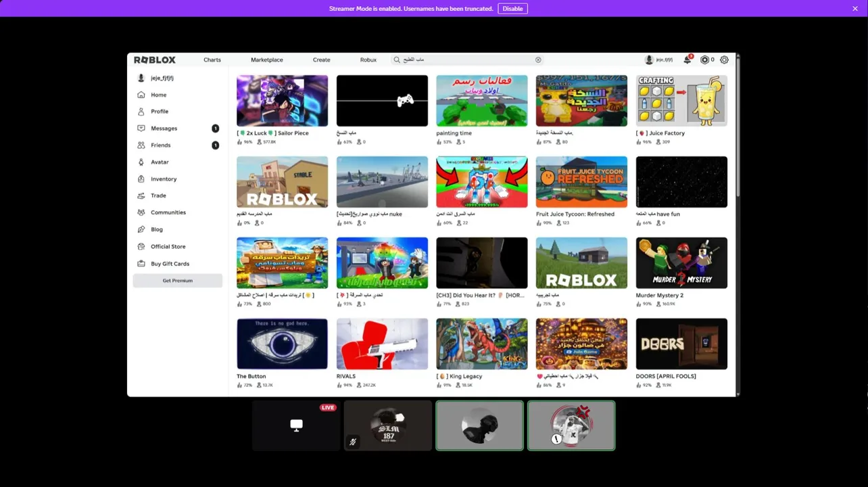
Task: Disable Streamer Mode
Action: (x=512, y=9)
